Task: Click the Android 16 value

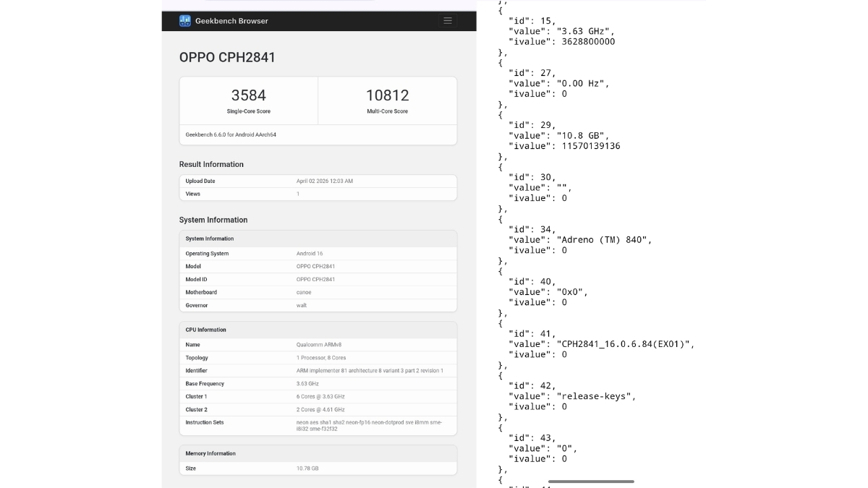Action: 310,254
